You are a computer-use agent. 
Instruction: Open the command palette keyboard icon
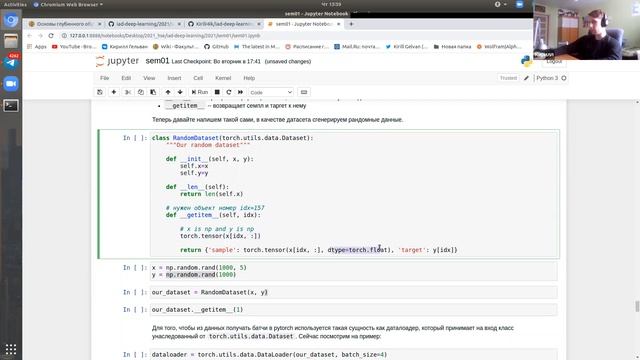pyautogui.click(x=304, y=92)
